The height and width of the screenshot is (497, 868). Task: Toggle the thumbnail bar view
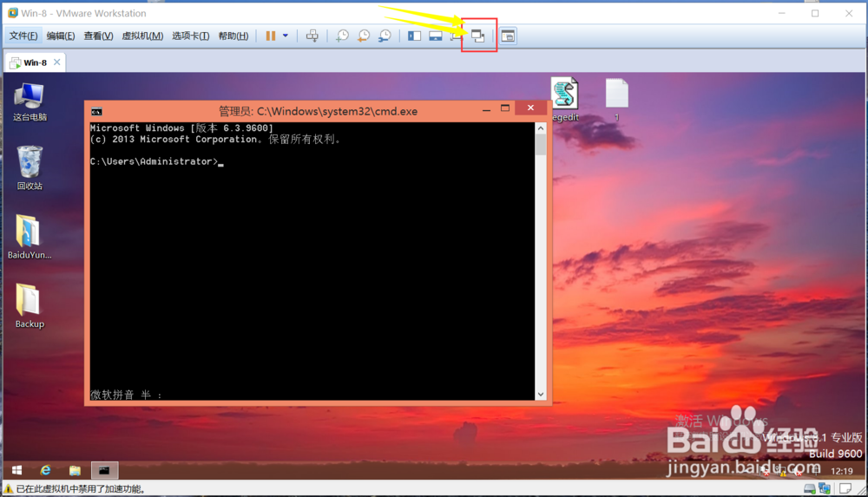coord(436,36)
